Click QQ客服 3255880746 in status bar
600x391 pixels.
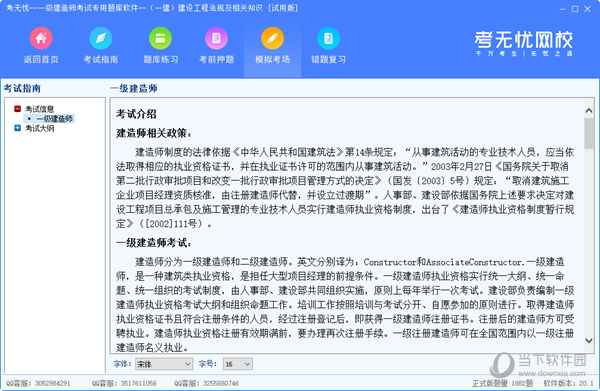click(x=206, y=383)
